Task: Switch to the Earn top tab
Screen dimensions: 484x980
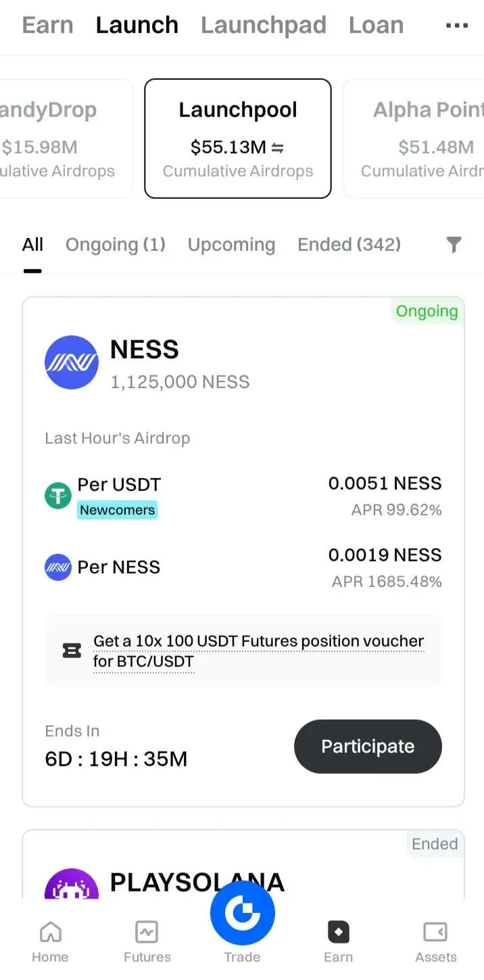Action: click(47, 26)
